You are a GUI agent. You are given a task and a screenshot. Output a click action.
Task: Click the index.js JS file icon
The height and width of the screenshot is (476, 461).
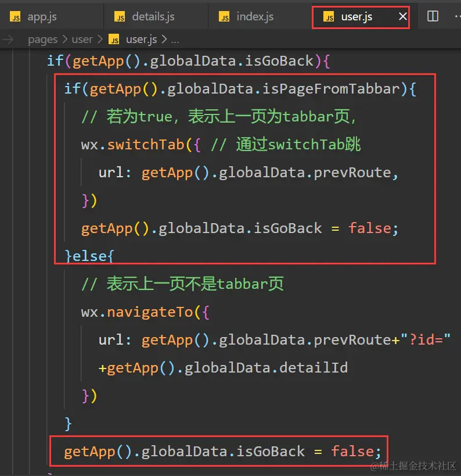224,17
